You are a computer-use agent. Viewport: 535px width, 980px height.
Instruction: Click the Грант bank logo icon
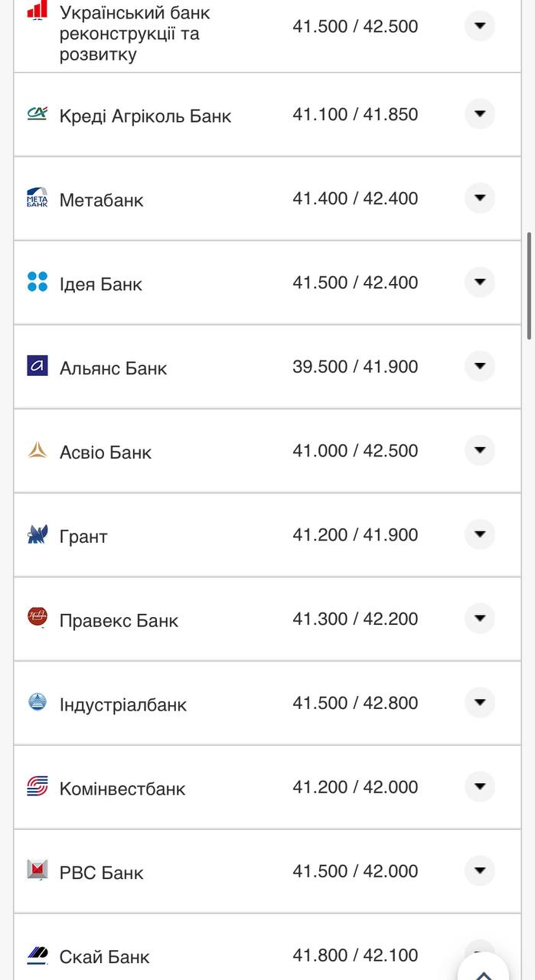click(x=37, y=534)
